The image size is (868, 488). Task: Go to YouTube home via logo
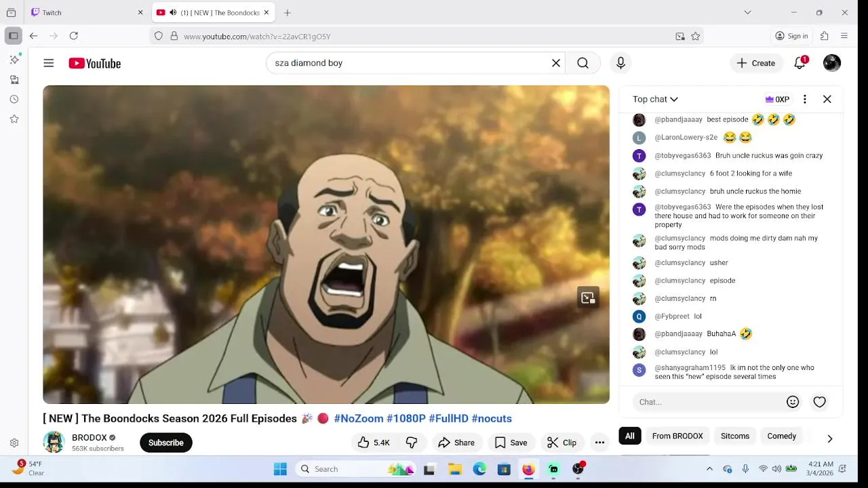point(95,63)
